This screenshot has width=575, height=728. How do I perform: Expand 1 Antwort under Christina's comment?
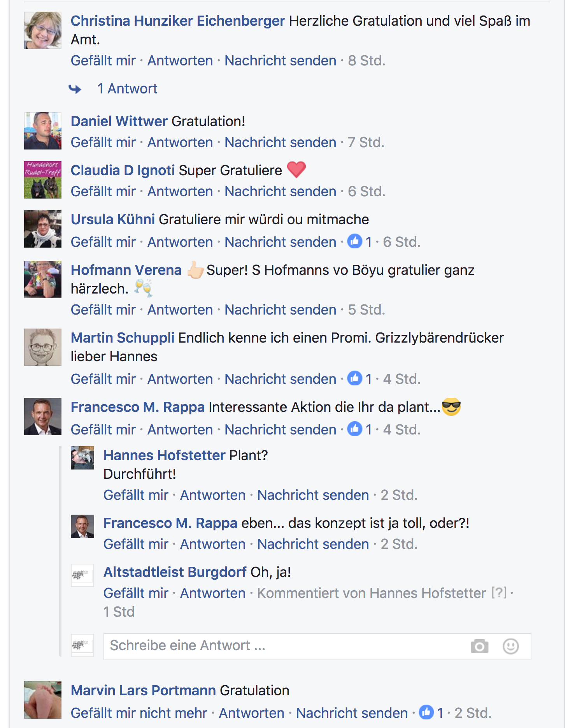(x=127, y=89)
